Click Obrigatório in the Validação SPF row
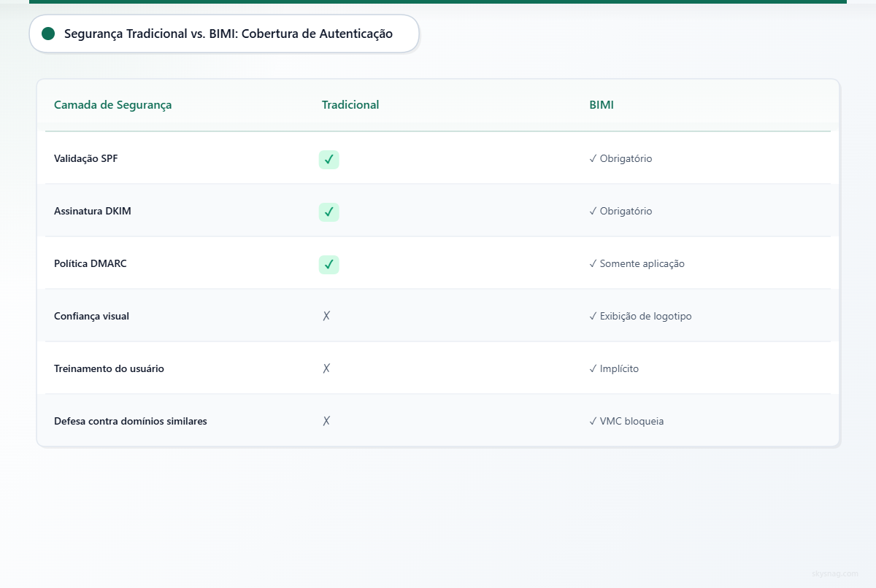Screen dimensions: 876x588 (x=620, y=158)
